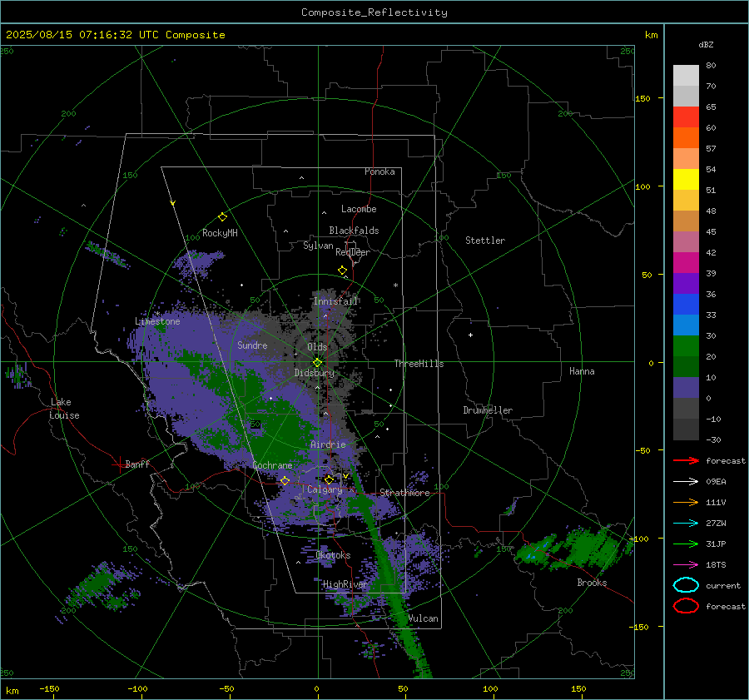Click the magenta 18TS arrow in legend
This screenshot has width=749, height=700.
(686, 565)
